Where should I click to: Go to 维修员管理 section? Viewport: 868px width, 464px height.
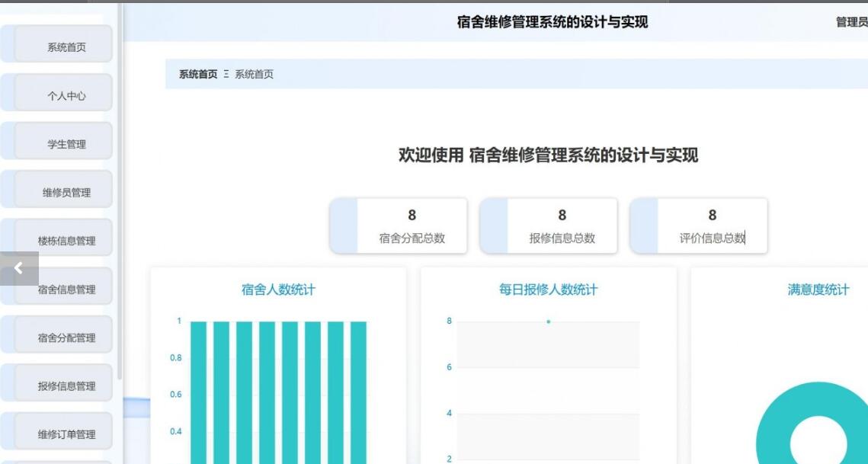66,193
